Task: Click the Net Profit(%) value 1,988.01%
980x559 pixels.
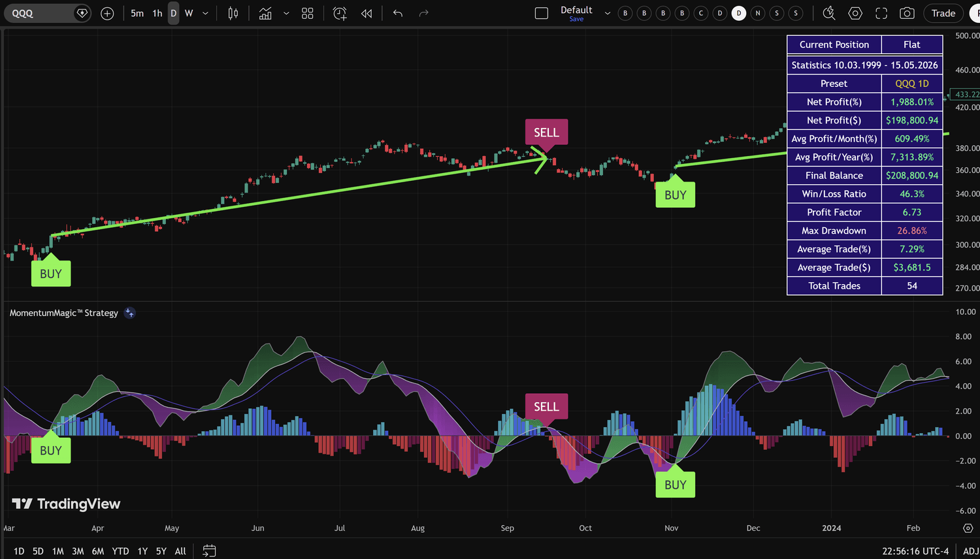Action: pos(912,102)
